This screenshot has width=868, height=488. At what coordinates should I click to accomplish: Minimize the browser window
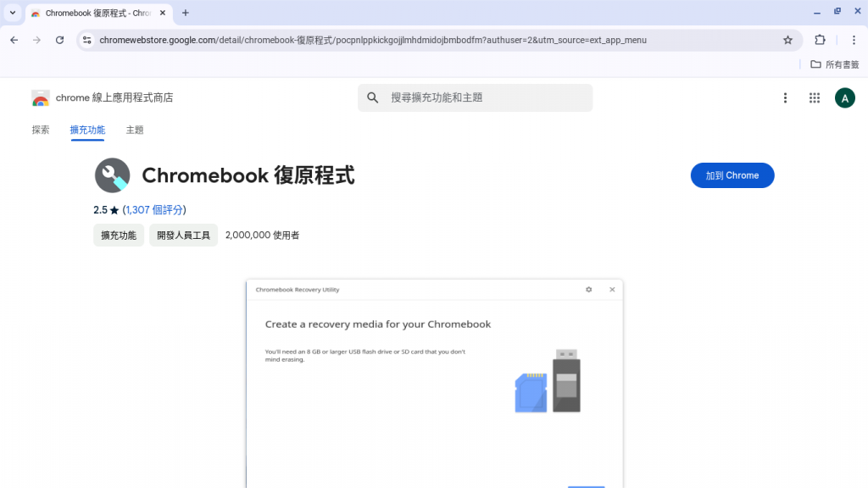[817, 12]
